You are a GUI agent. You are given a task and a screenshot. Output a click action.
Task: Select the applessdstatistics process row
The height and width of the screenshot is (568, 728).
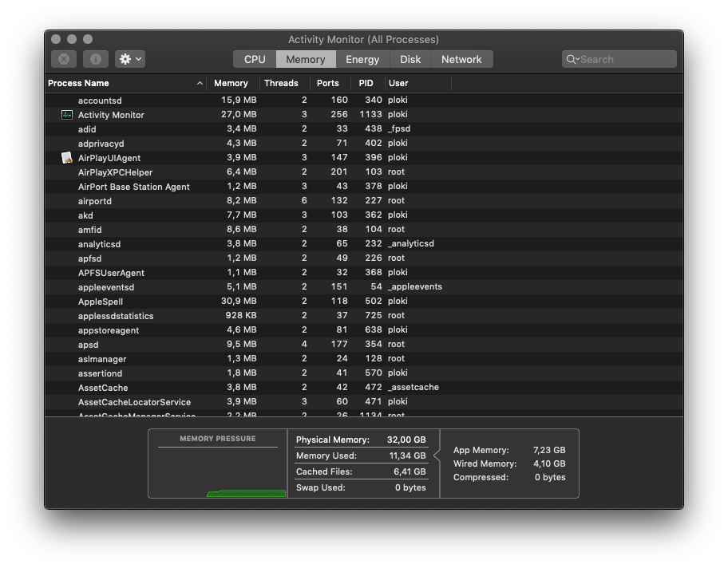[364, 316]
